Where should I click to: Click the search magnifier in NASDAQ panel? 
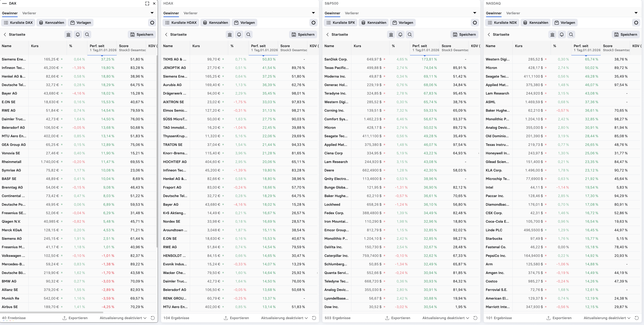571,35
